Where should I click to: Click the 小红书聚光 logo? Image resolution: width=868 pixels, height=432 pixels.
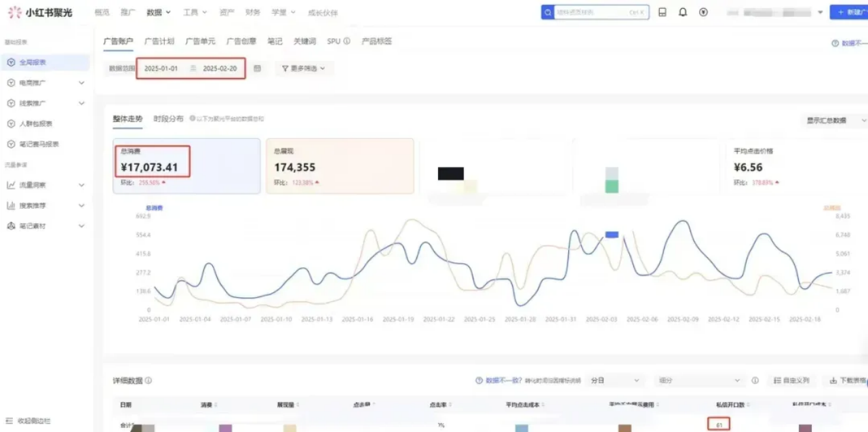click(40, 12)
